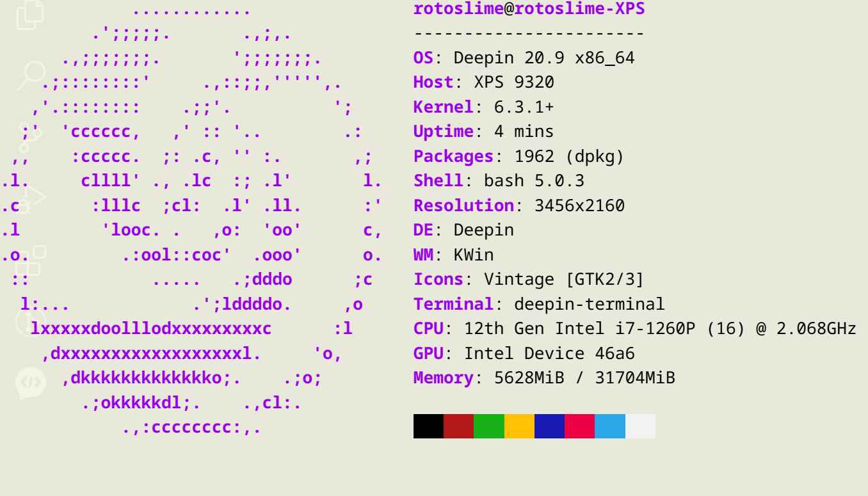868x496 pixels.
Task: Click the host value 'XPS 9320'
Action: [514, 82]
